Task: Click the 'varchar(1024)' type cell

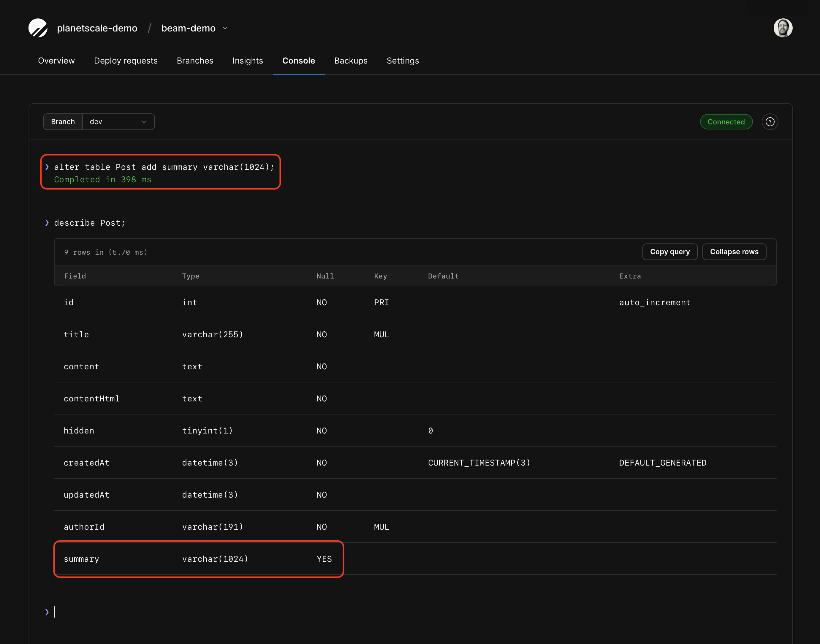Action: pos(215,559)
